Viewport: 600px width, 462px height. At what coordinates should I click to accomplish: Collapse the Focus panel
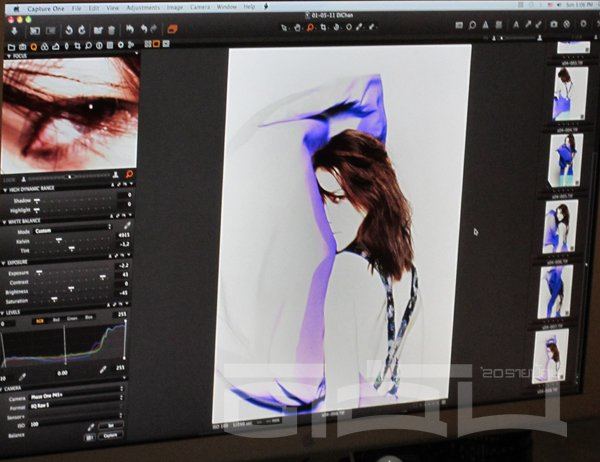[9, 56]
